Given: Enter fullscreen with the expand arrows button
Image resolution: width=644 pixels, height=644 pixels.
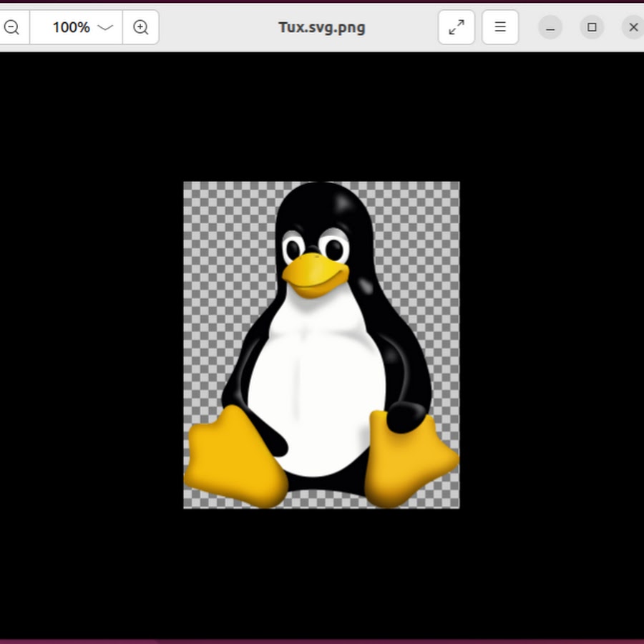Looking at the screenshot, I should click(x=457, y=27).
